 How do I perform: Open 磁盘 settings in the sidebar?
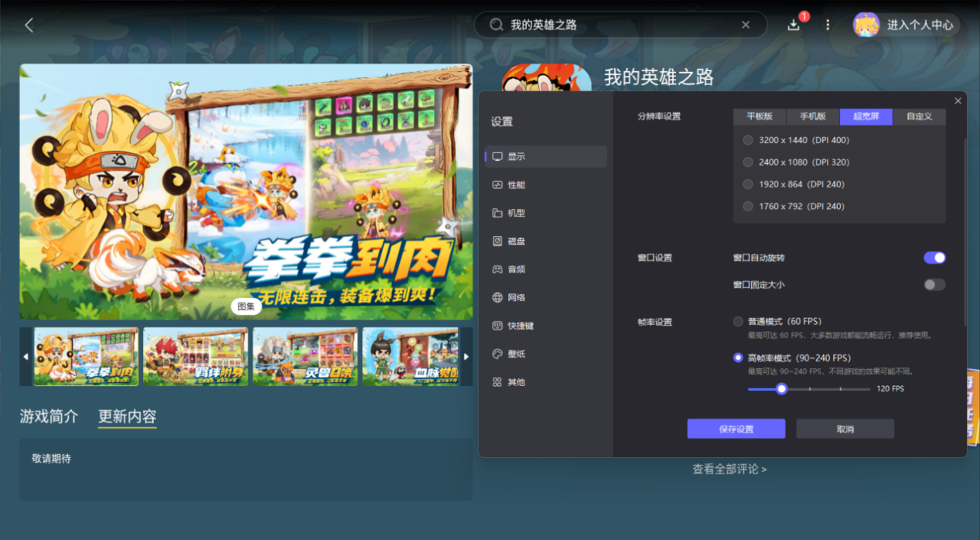tap(546, 241)
